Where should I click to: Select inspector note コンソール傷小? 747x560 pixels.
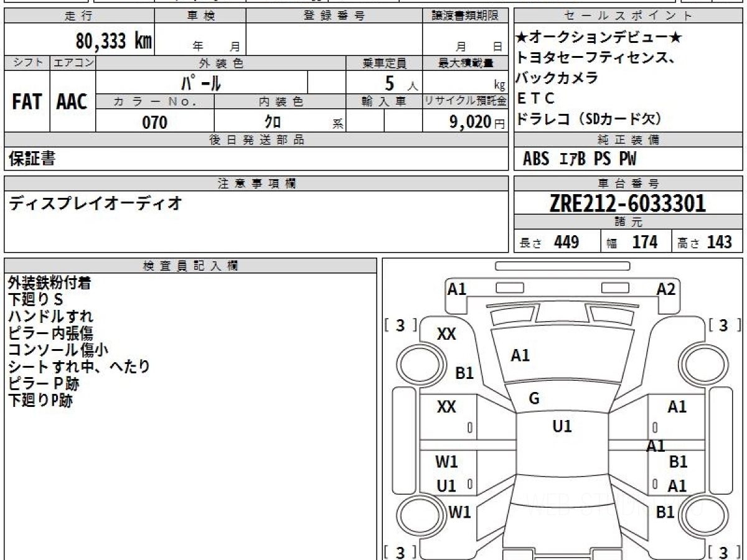(58, 350)
